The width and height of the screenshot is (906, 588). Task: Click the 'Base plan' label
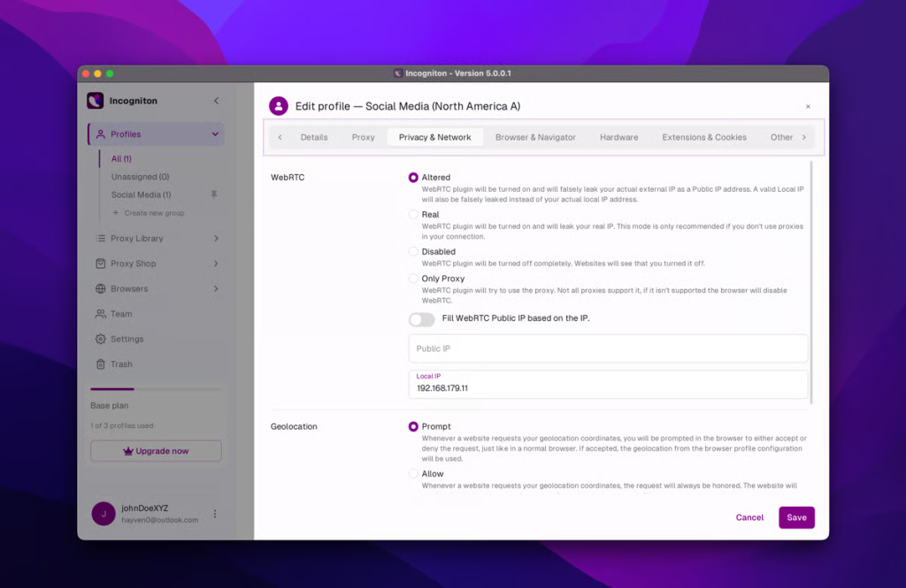(x=109, y=406)
